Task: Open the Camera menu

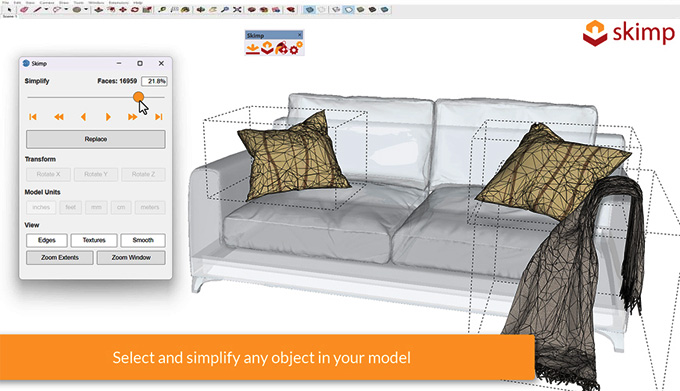Action: [x=47, y=3]
